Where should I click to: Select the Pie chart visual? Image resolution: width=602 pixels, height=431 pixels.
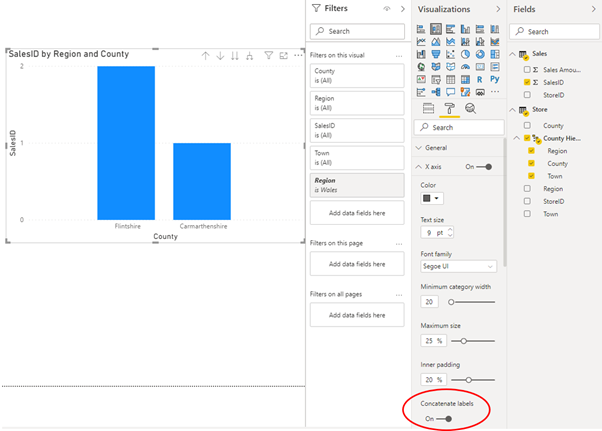465,54
